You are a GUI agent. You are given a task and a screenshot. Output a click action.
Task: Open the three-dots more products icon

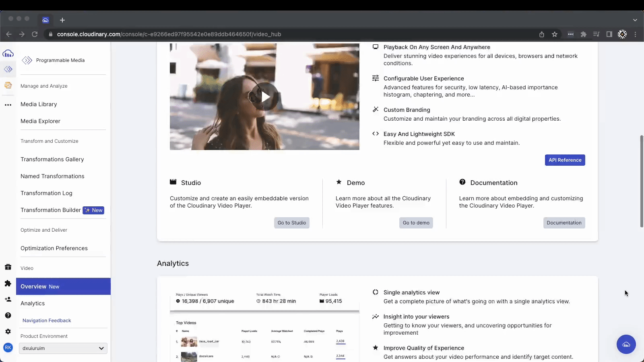pyautogui.click(x=8, y=105)
